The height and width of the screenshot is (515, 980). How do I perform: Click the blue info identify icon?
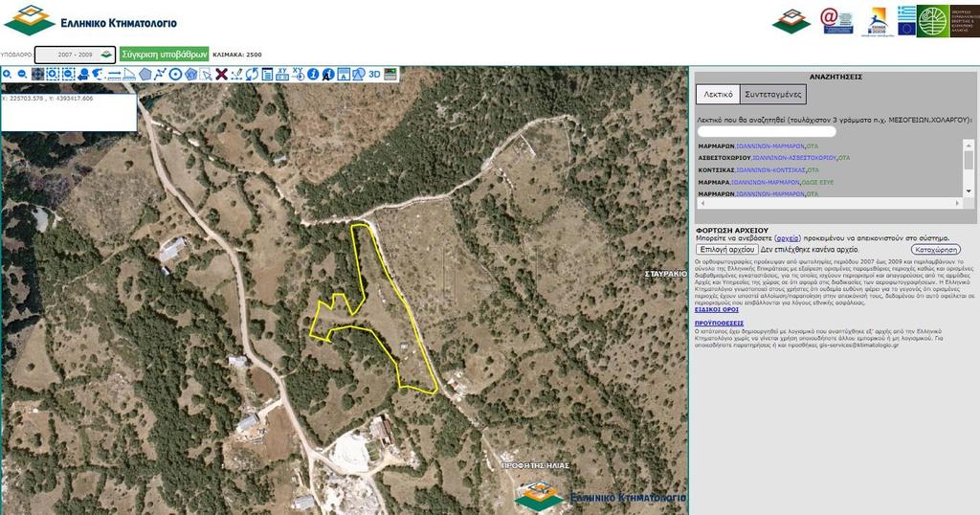coord(313,74)
